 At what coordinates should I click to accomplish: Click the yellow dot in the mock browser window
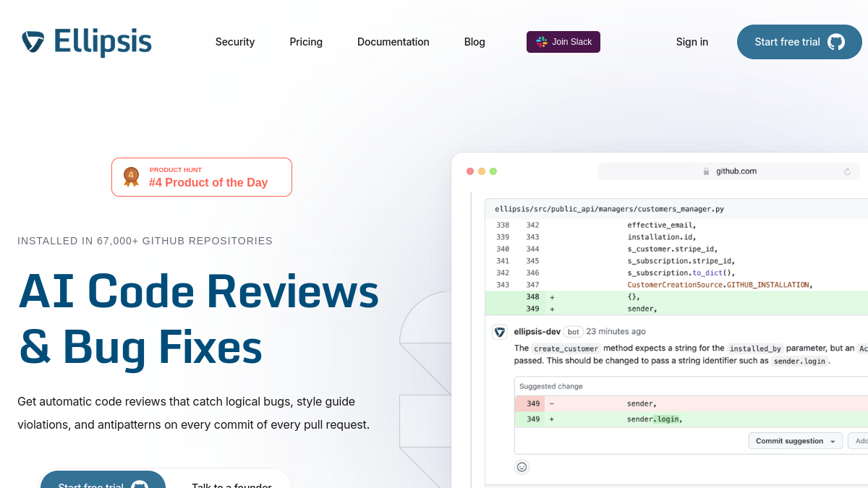pyautogui.click(x=482, y=171)
